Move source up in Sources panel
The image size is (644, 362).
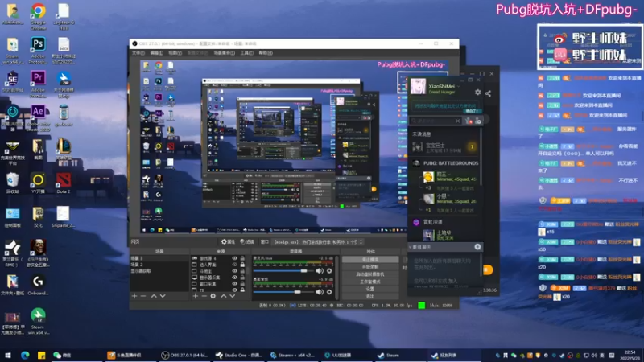(224, 296)
